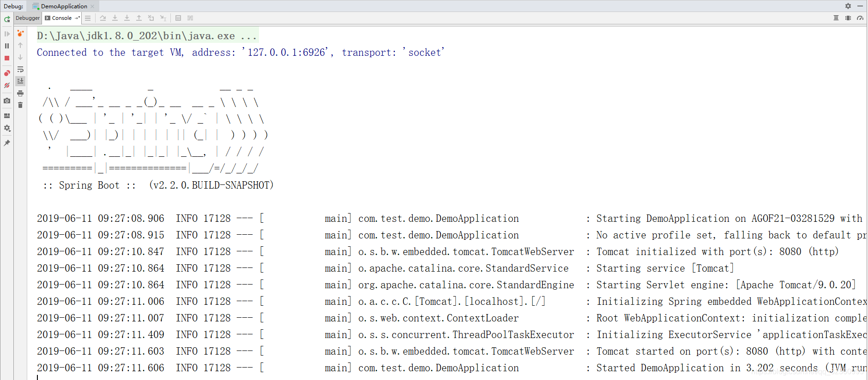Click Show Execution Point lines icon
The image size is (868, 380).
[88, 18]
